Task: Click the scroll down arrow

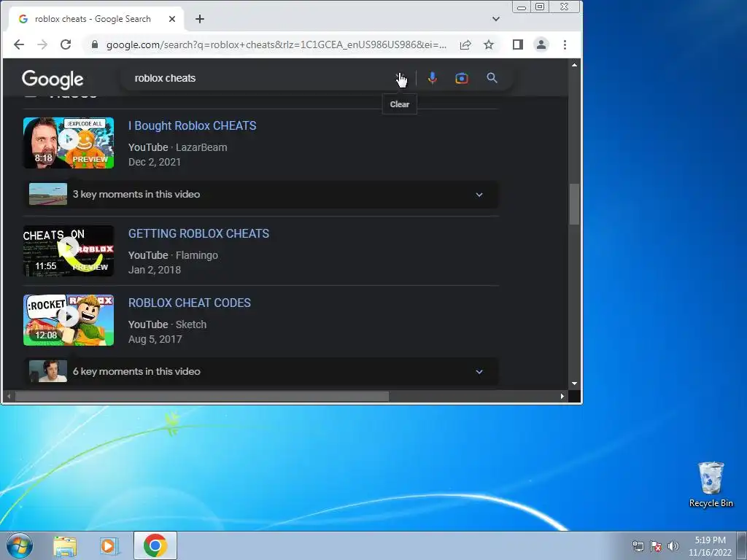Action: (575, 384)
